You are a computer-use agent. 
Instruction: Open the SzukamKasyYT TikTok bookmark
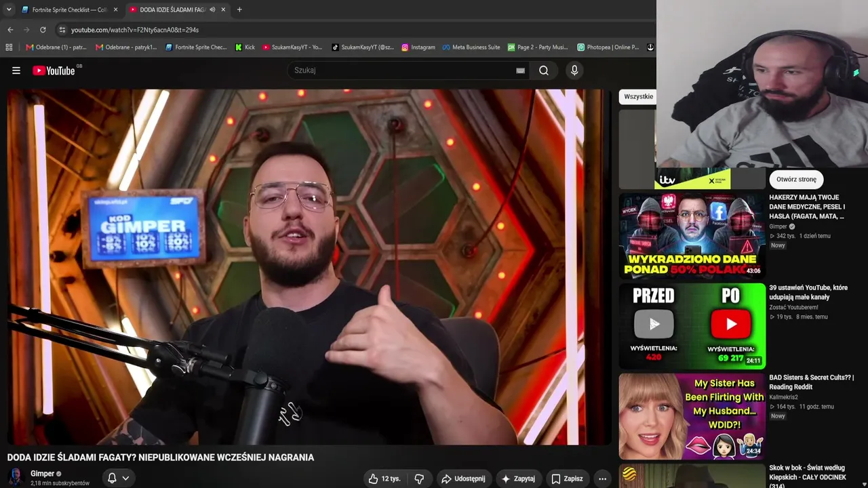coord(362,47)
